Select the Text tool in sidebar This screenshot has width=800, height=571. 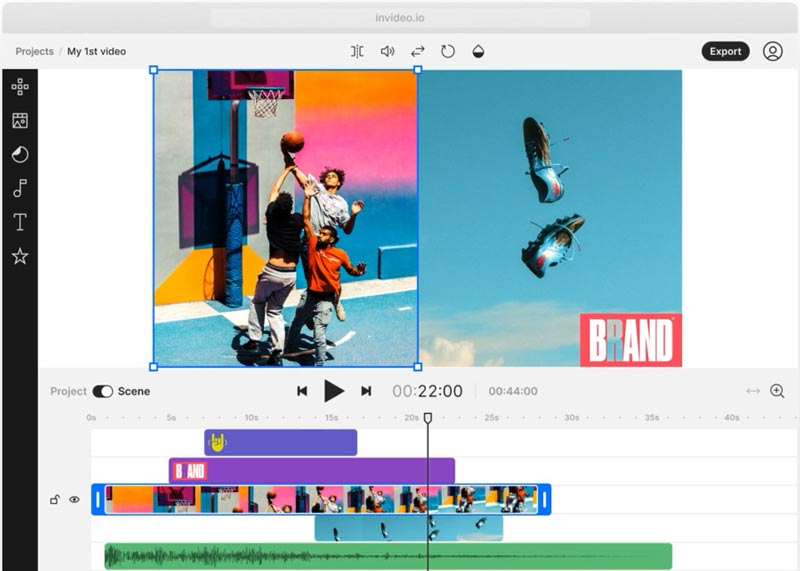point(19,222)
